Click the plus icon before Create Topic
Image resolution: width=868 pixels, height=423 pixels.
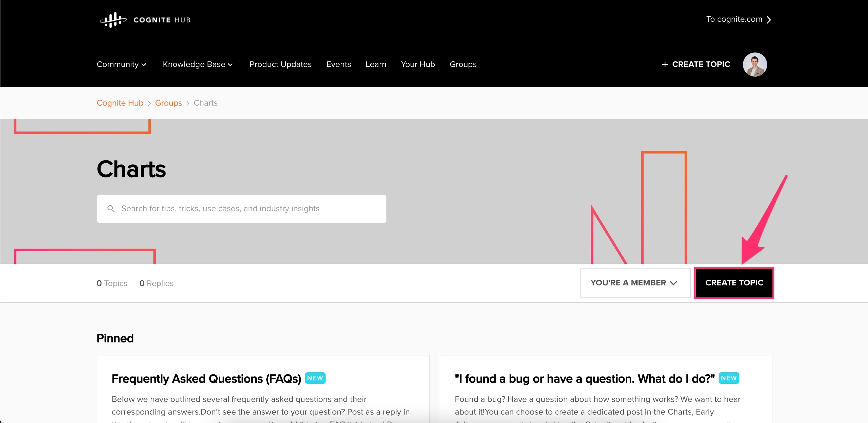(665, 65)
